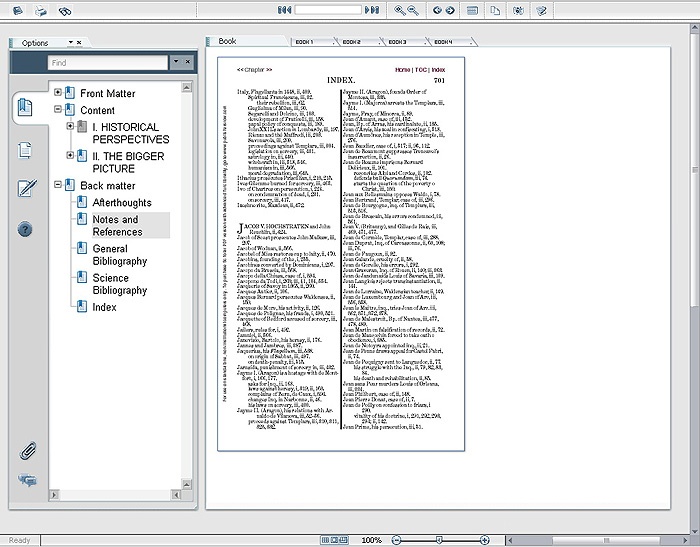Click the help question mark sidebar icon
Screen dimensions: 700x547
click(25, 230)
